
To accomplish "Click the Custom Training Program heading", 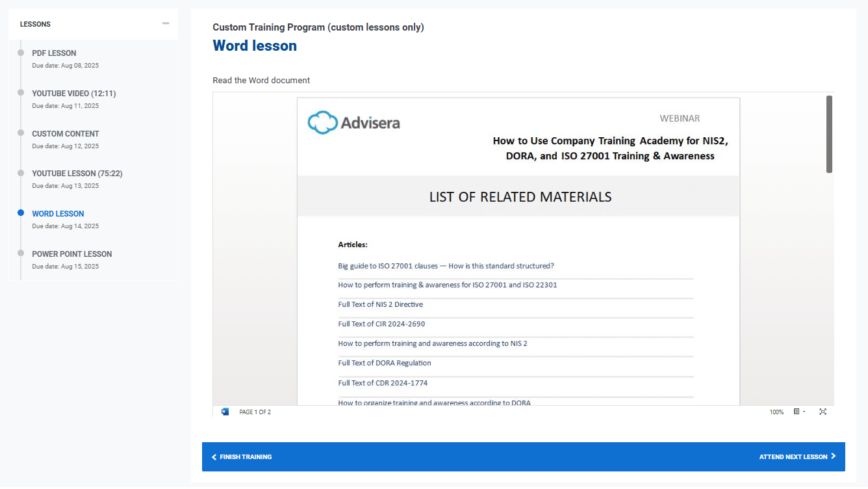I will pyautogui.click(x=318, y=27).
